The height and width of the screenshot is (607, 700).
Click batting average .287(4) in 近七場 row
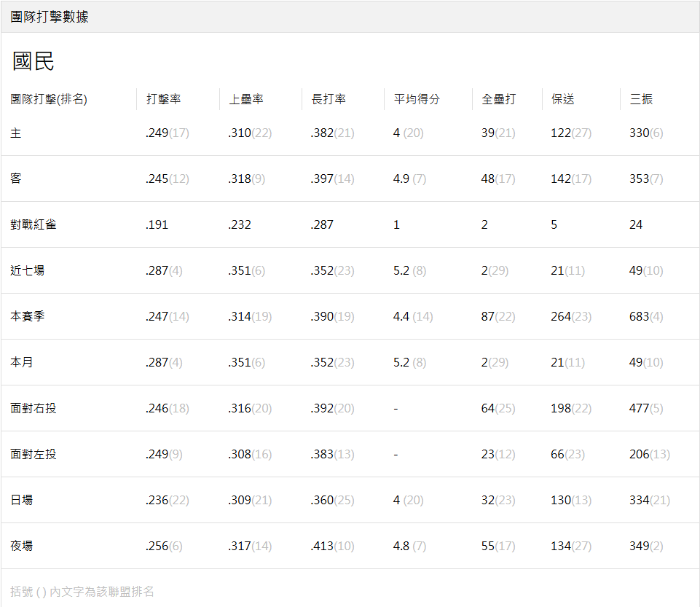coord(164,270)
